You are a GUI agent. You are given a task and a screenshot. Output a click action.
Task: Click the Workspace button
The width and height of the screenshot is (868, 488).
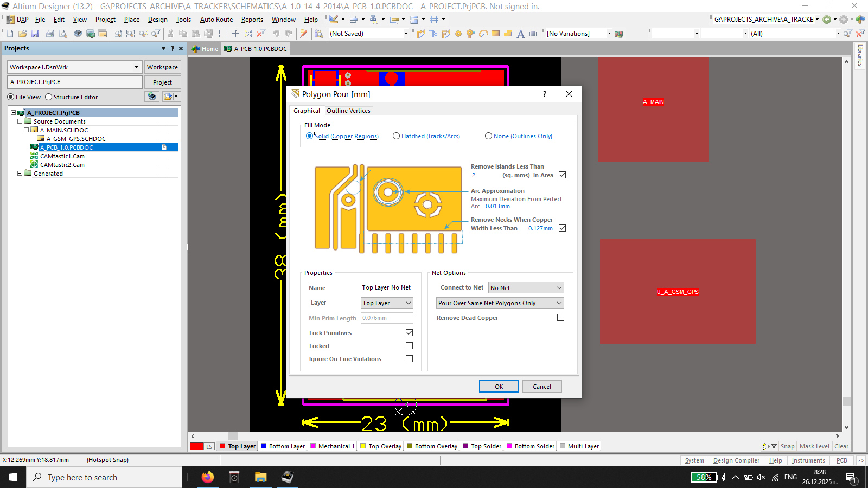(x=162, y=67)
